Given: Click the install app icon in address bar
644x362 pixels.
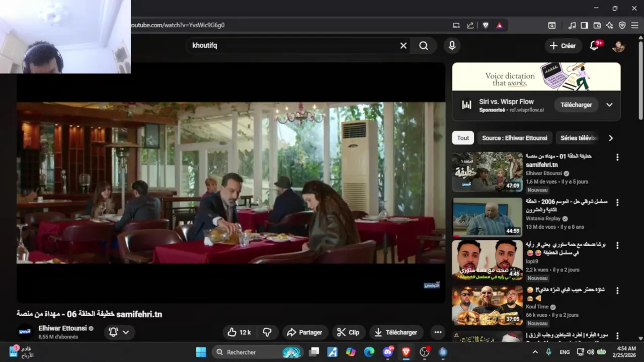Looking at the screenshot, I should (456, 25).
